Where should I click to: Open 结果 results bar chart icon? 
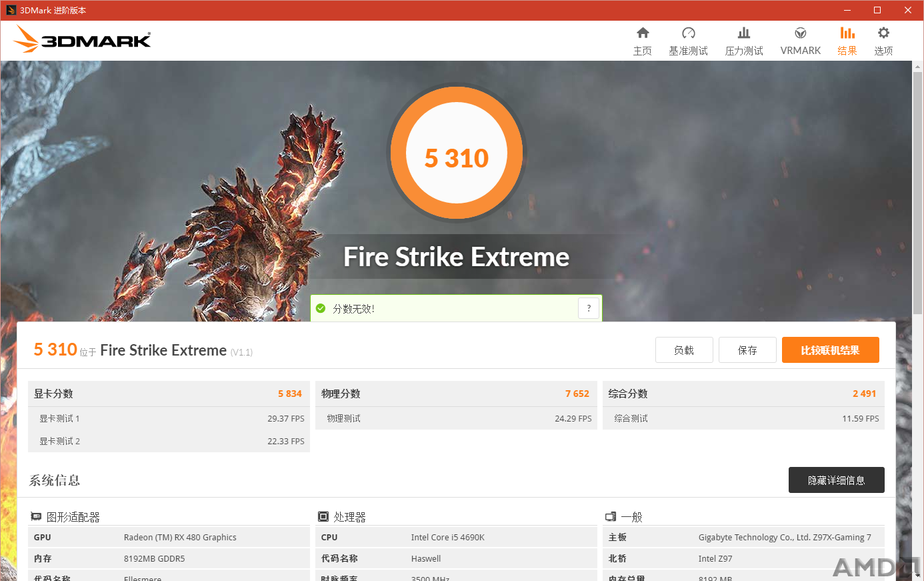(847, 33)
